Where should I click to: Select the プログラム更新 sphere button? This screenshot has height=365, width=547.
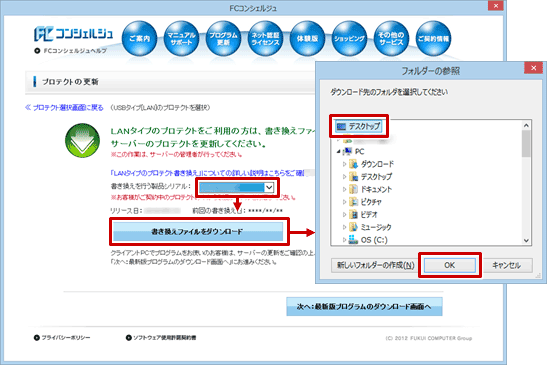(x=223, y=38)
